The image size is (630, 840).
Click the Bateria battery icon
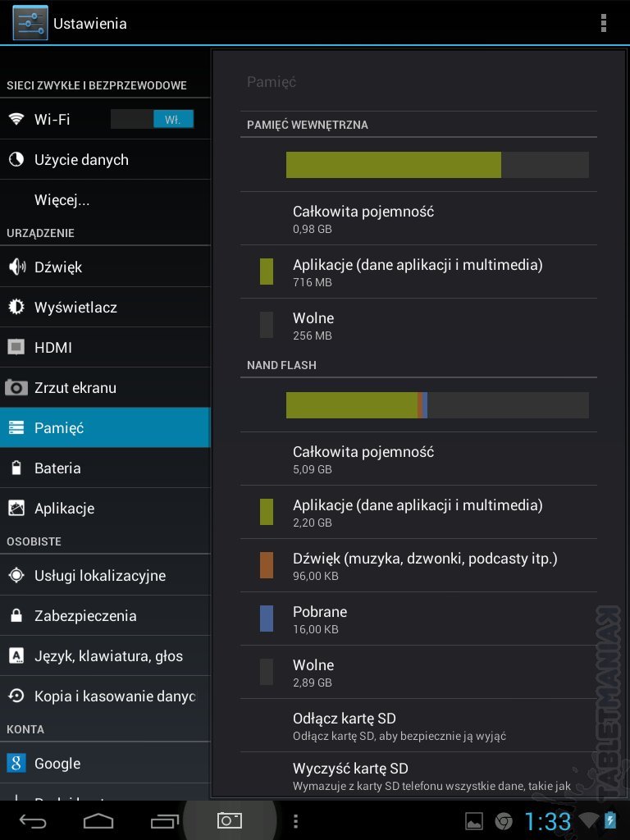[16, 468]
